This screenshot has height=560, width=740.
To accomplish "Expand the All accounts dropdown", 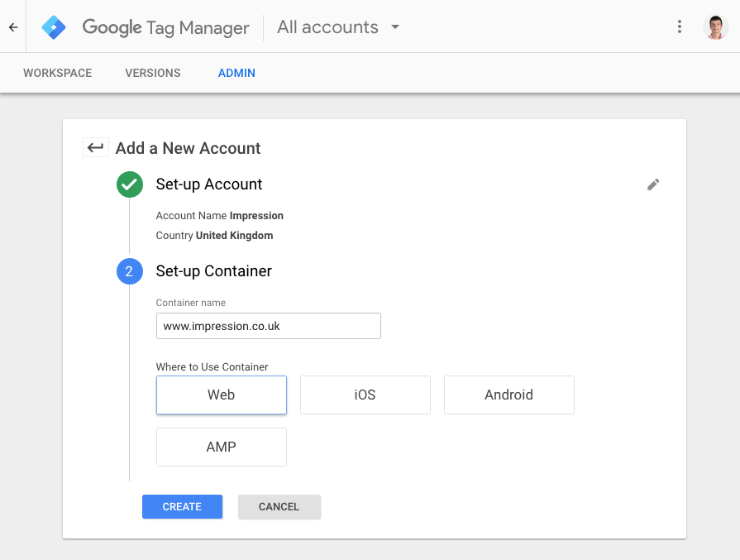I will tap(338, 27).
